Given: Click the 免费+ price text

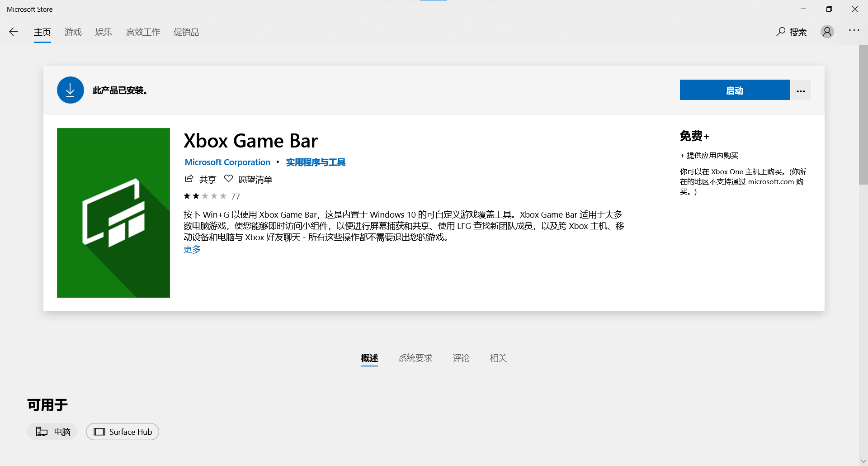Looking at the screenshot, I should pos(695,136).
